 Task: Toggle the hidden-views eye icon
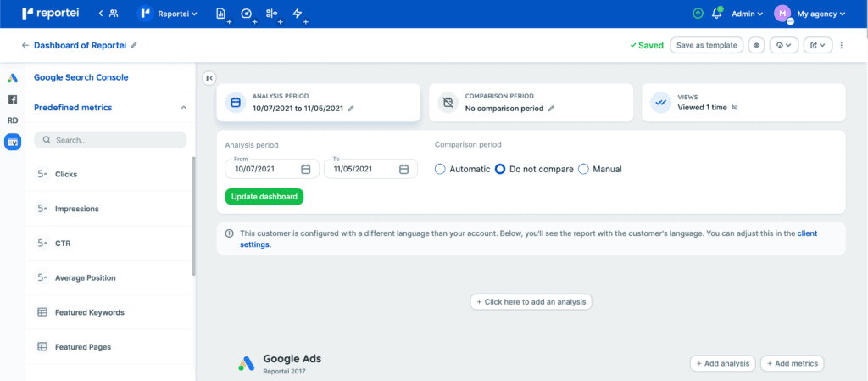735,108
